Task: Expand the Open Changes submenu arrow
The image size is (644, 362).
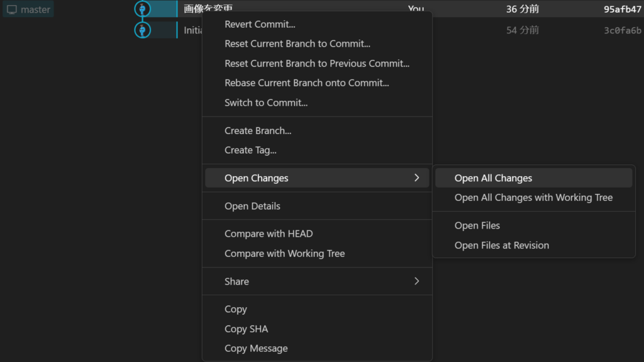Action: [x=416, y=178]
